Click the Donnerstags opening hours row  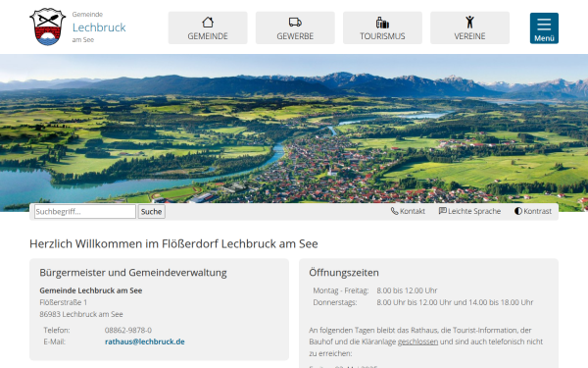[423, 302]
